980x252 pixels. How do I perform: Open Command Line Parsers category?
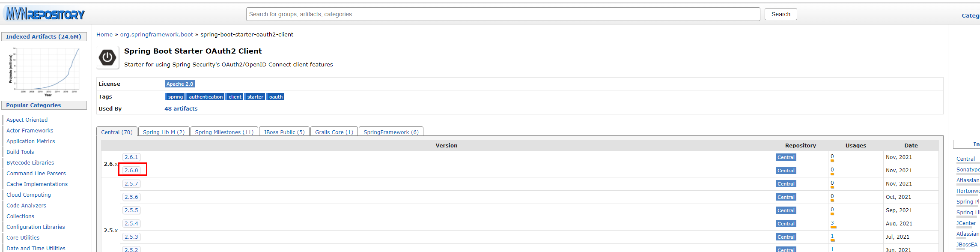[x=36, y=174]
